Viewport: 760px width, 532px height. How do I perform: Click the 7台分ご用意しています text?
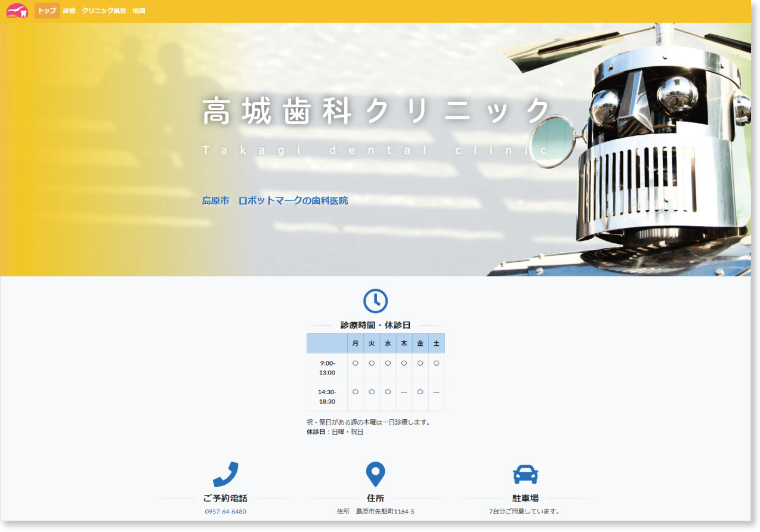[x=524, y=512]
